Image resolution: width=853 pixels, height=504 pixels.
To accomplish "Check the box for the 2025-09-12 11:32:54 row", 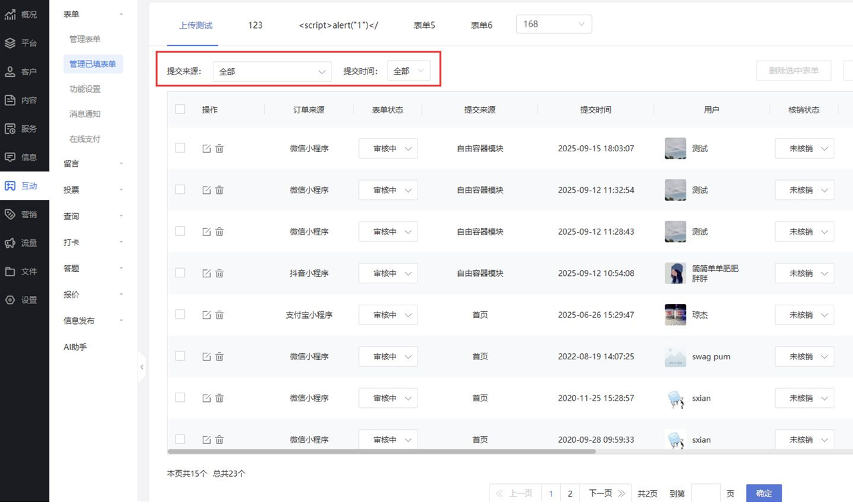I will [x=180, y=190].
